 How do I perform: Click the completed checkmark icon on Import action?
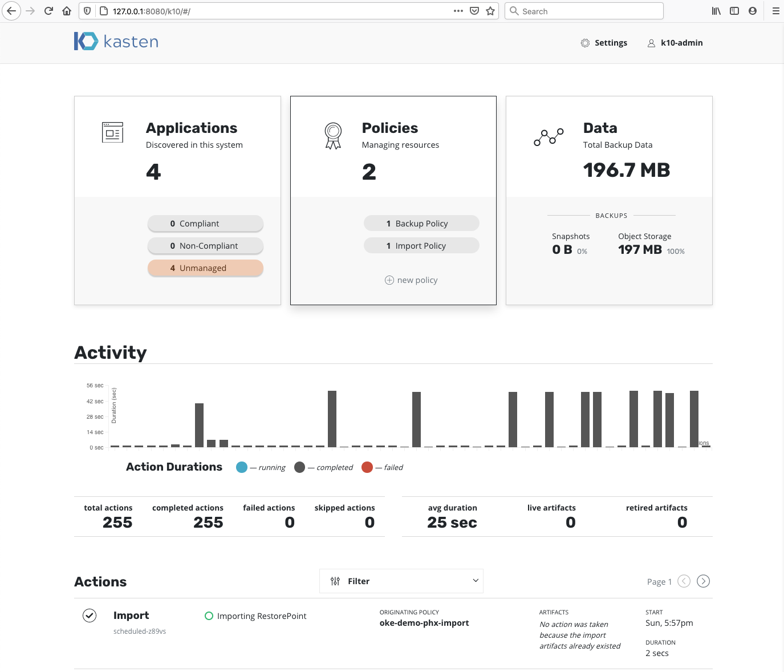89,616
